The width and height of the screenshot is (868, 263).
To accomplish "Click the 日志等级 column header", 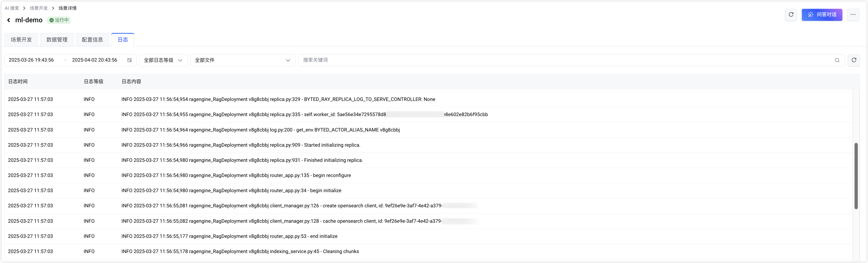I will (93, 82).
